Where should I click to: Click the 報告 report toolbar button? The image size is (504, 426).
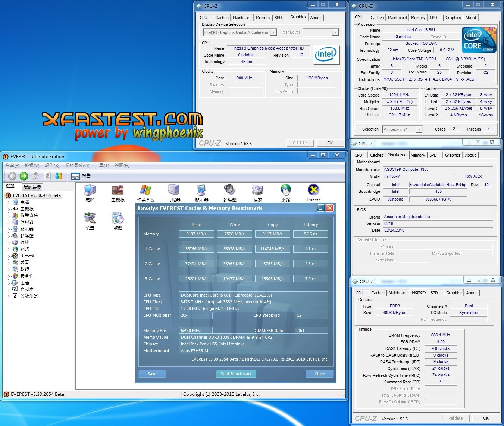(x=81, y=176)
